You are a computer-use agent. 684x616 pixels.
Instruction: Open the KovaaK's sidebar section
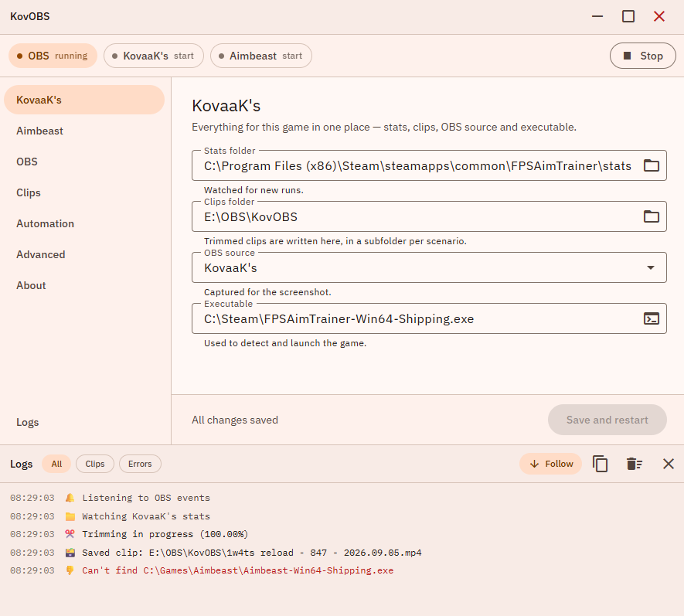[84, 100]
